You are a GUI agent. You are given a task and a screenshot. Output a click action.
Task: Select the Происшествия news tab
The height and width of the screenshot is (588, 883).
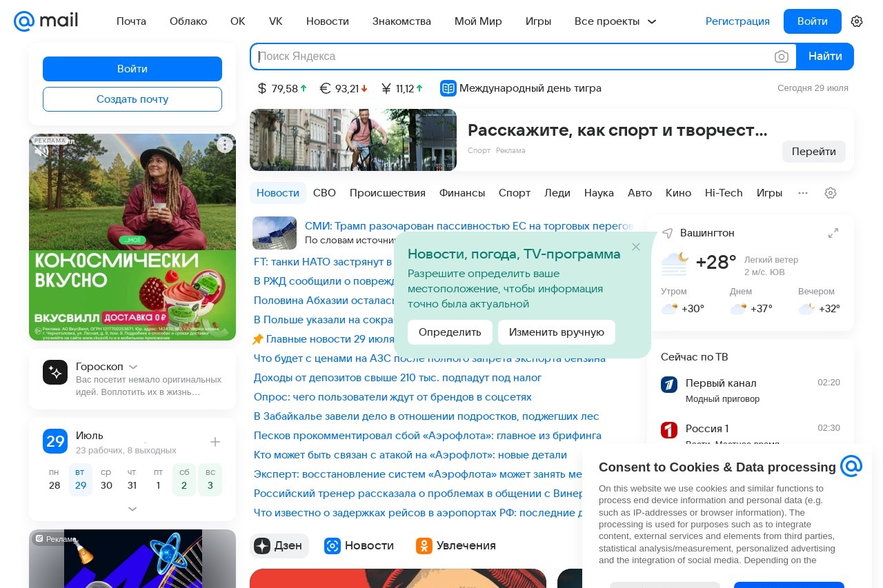(388, 193)
